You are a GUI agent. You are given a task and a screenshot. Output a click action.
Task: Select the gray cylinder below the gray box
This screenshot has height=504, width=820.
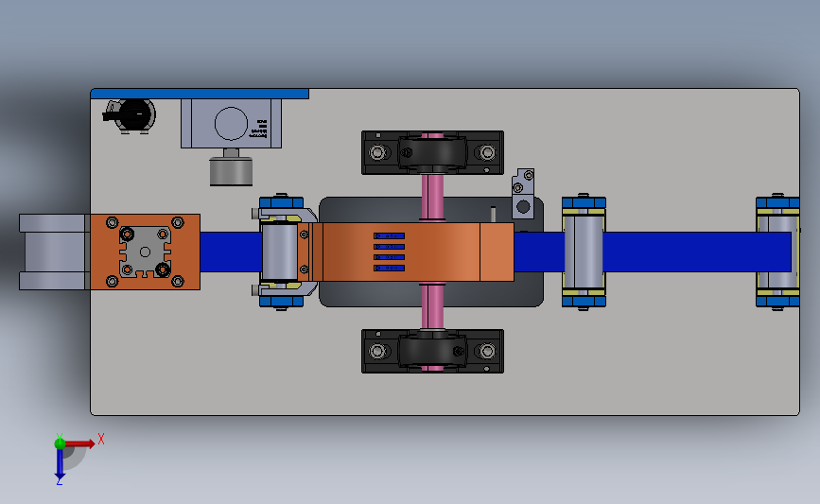pos(231,171)
